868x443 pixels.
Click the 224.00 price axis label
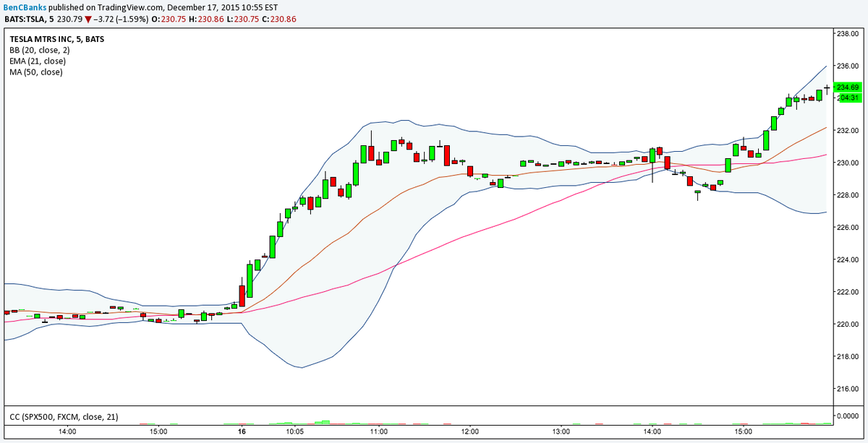point(847,259)
